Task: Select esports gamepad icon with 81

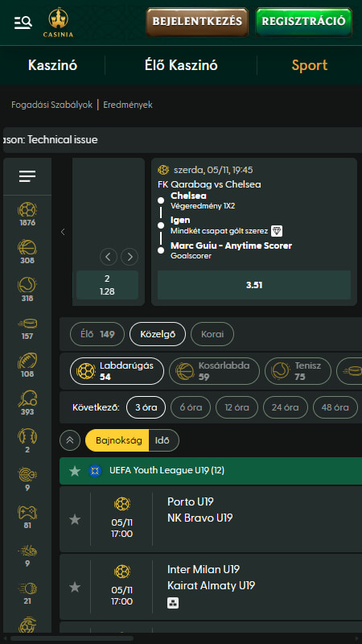Action: click(27, 513)
